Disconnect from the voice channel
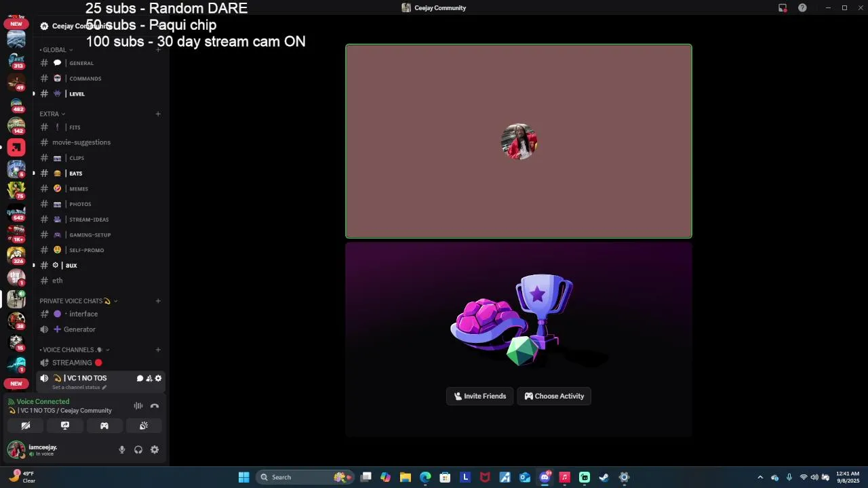 [155, 406]
